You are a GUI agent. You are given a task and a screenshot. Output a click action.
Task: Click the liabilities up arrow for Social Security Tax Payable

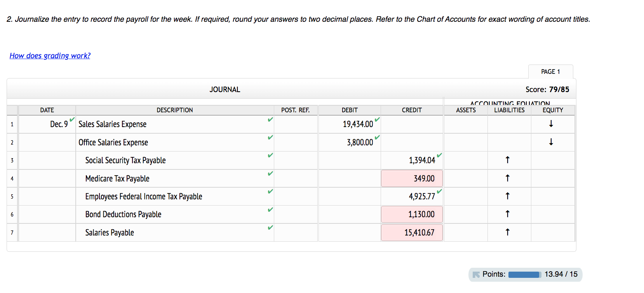tap(507, 160)
